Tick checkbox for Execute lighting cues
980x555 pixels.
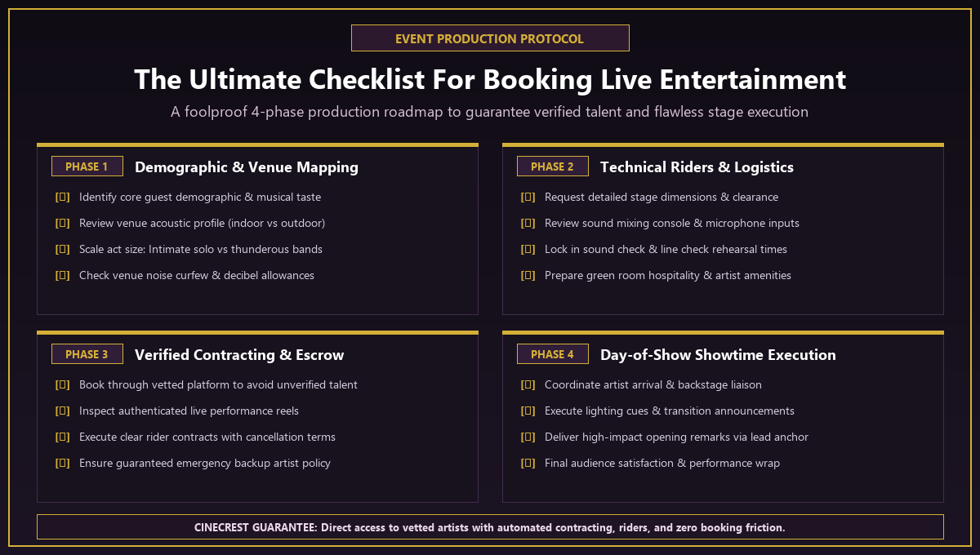pyautogui.click(x=528, y=411)
